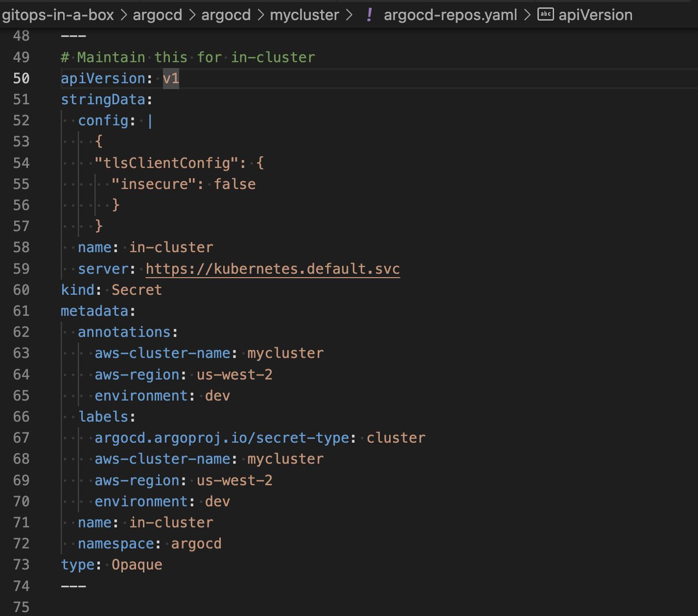Click the Opaque value on line 73

[x=137, y=565]
